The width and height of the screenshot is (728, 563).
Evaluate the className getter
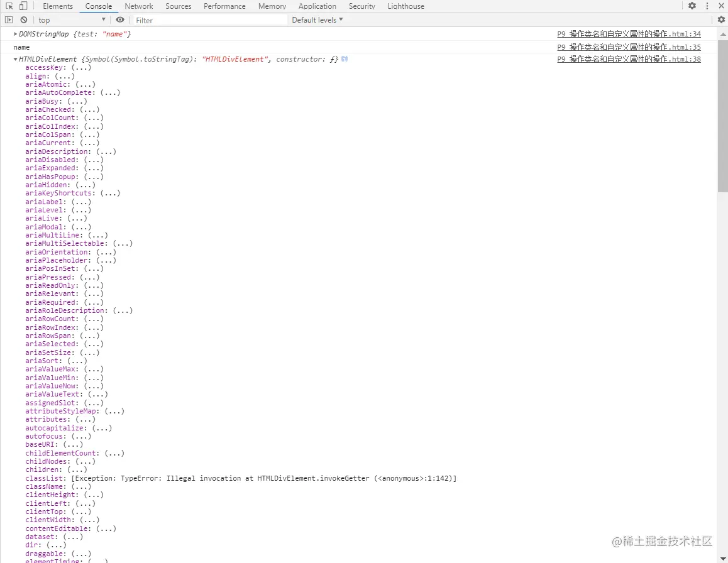(81, 486)
